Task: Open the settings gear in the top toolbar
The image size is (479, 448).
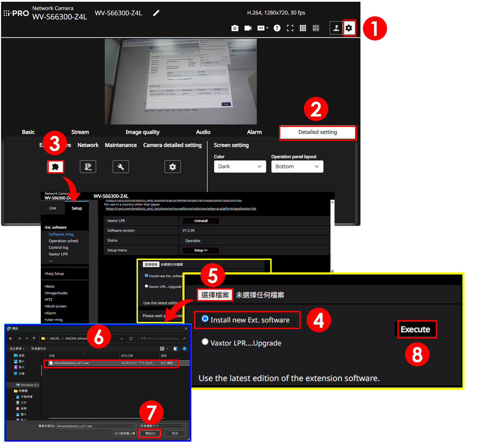Action: tap(349, 28)
